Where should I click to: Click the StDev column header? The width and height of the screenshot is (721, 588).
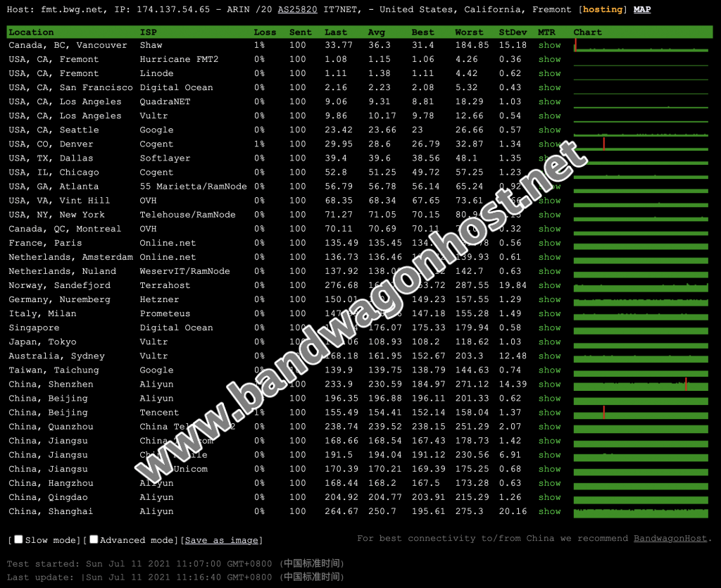click(513, 32)
